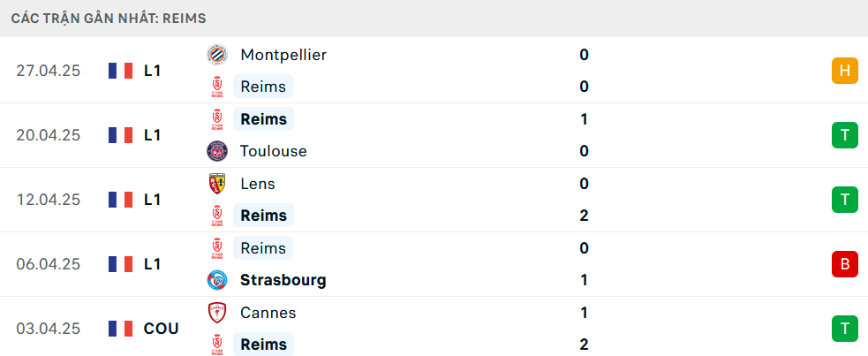The image size is (868, 356).
Task: Click the Lens club crest icon
Action: [x=217, y=184]
